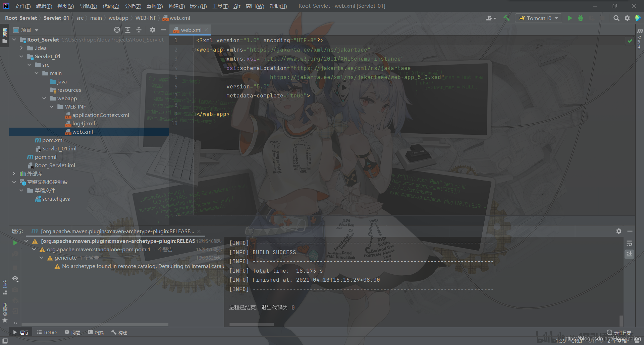Open Search Everywhere magnifier
The image size is (644, 345).
tap(616, 18)
